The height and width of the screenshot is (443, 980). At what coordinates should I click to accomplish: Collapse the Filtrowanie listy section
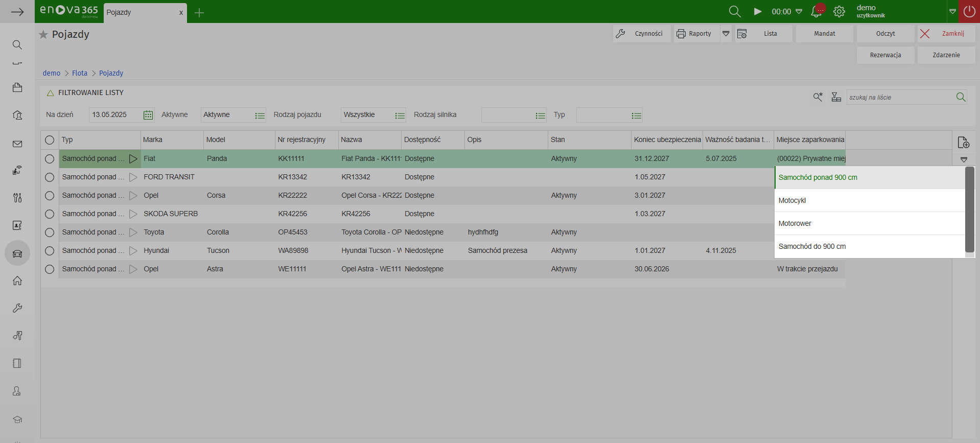coord(50,93)
